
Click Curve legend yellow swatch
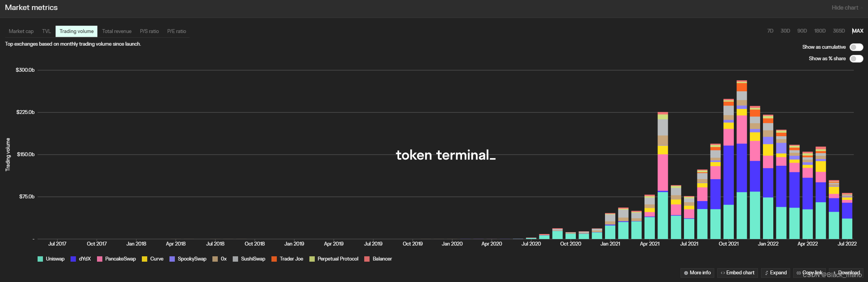coord(145,259)
